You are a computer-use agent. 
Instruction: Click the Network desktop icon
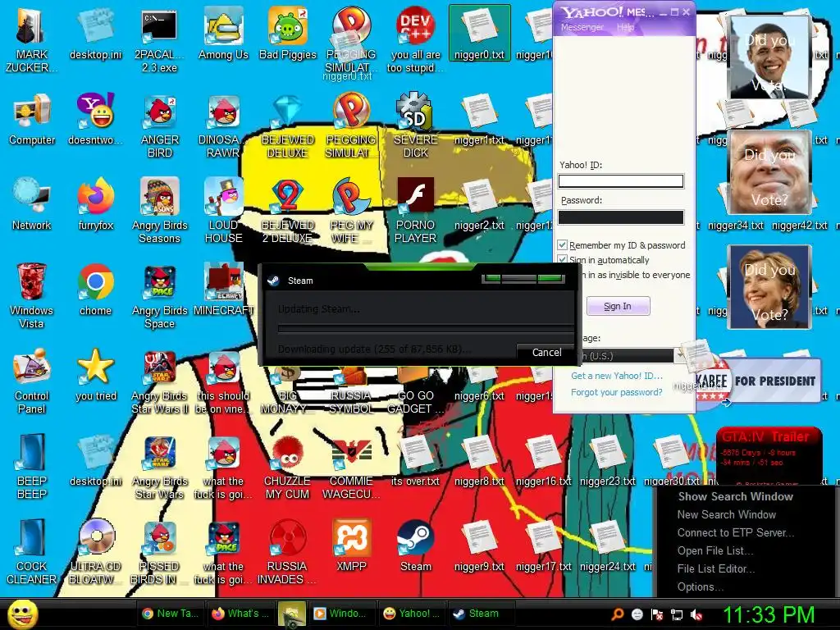[x=32, y=205]
